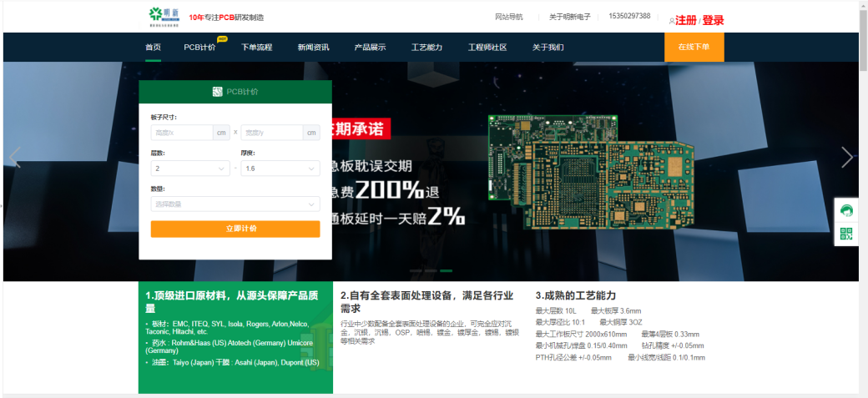Go to next banner slide with right arrow

pos(847,157)
